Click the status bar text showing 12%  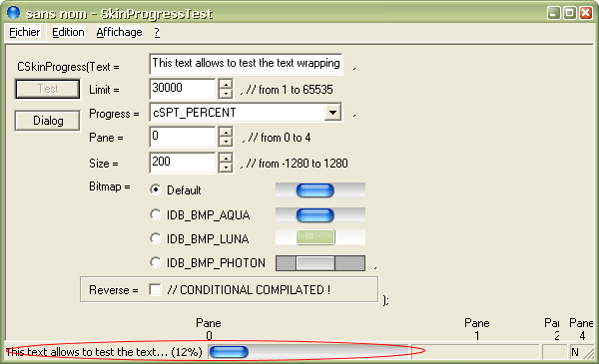(104, 352)
